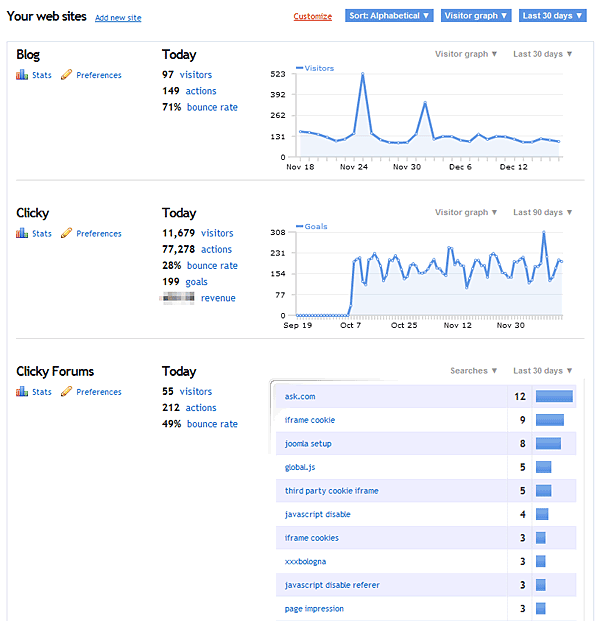This screenshot has width=600, height=621.
Task: Open the 'global.js' search term
Action: point(300,467)
